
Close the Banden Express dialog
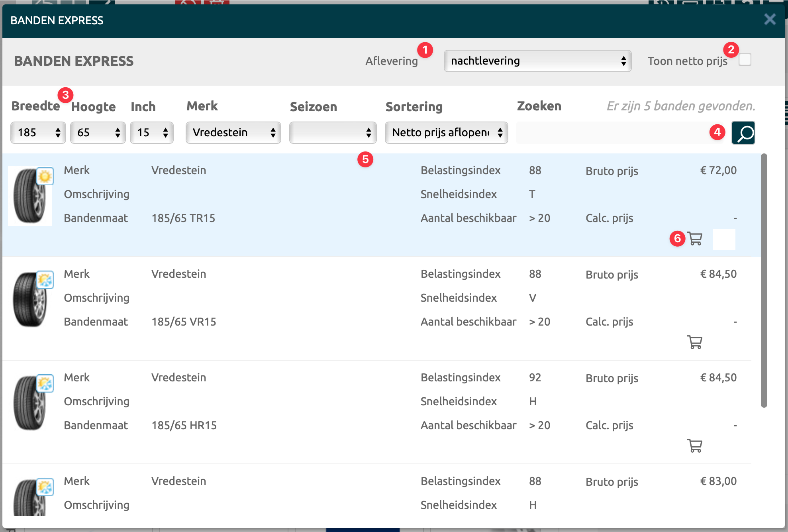[770, 19]
